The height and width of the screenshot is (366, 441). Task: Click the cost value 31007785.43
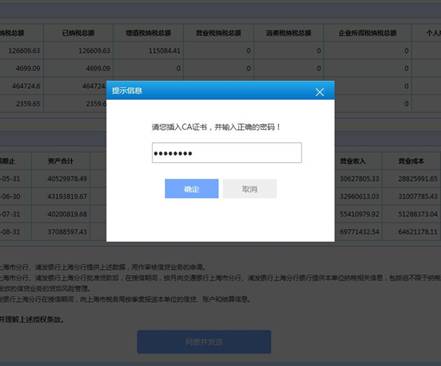click(x=418, y=196)
